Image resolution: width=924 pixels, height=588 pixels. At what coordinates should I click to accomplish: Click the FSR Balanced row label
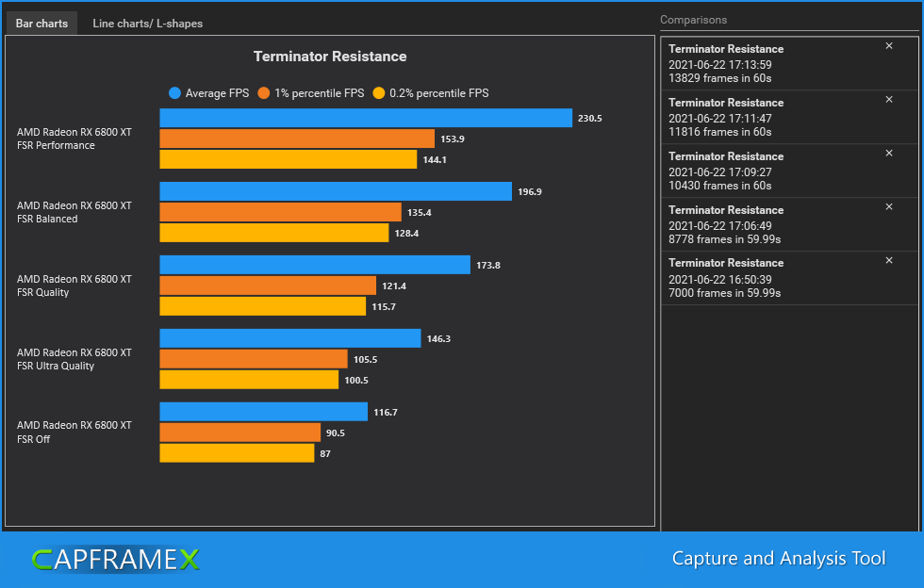point(74,212)
